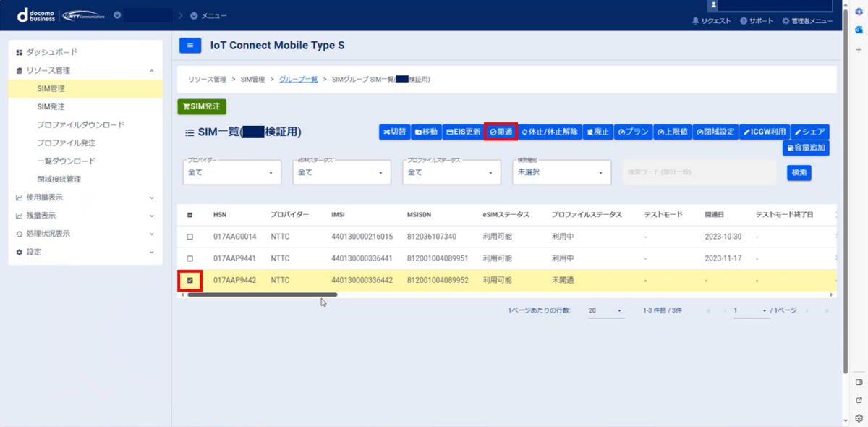Click the browser sidebar open-link icon
This screenshot has width=868, height=427.
(859, 399)
